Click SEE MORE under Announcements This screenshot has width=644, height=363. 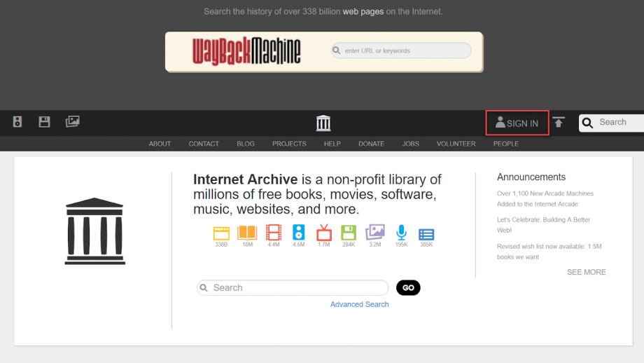tap(587, 272)
